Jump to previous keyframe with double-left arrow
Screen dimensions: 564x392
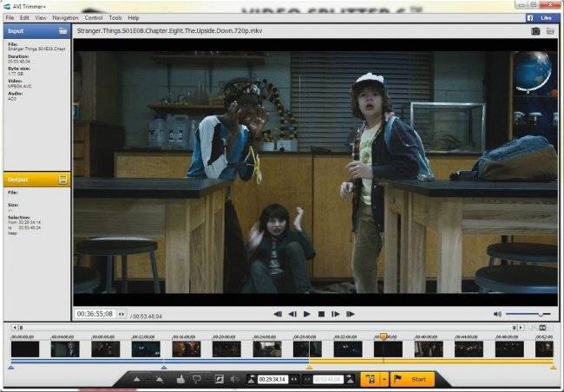point(278,314)
